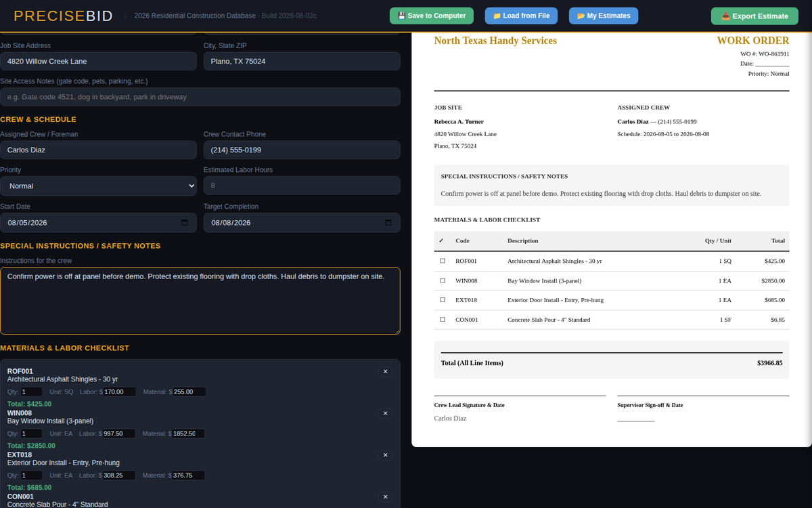Image resolution: width=812 pixels, height=508 pixels.
Task: Click the $2850.00 total in preview table
Action: (x=773, y=280)
